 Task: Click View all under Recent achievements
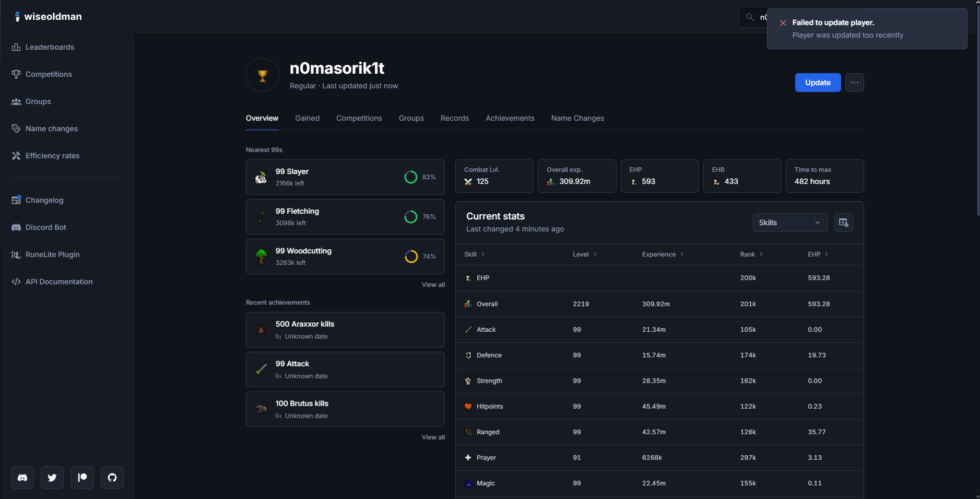coord(433,437)
